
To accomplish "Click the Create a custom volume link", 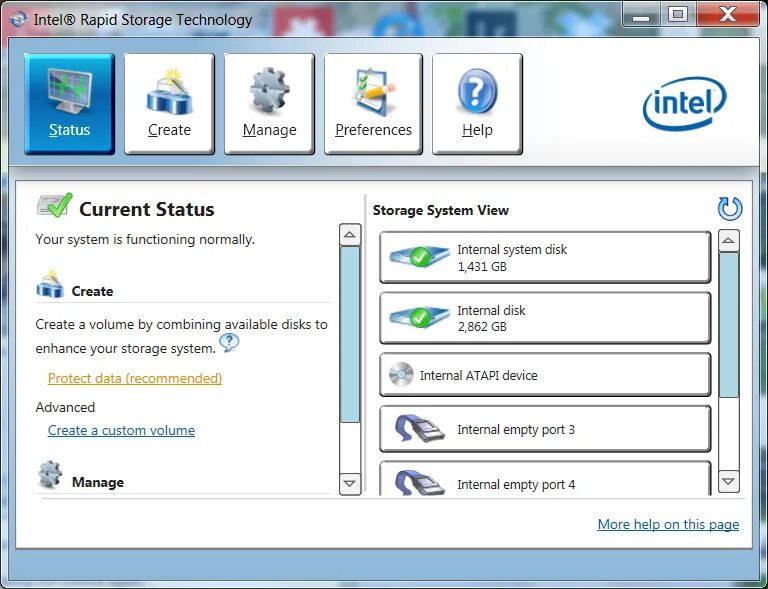I will [121, 430].
